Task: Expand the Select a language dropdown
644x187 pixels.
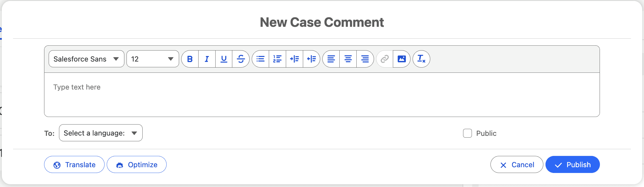Action: [100, 133]
